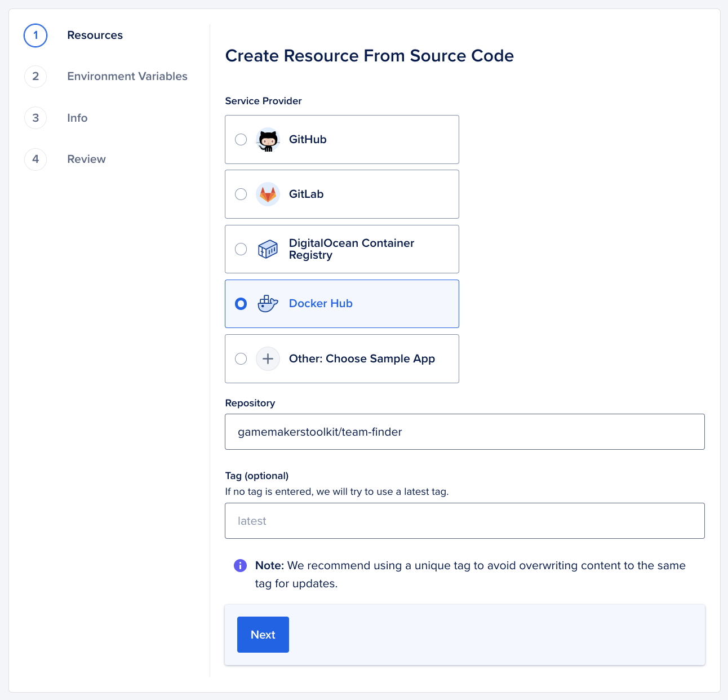
Task: Click the step 3 number circle
Action: tap(35, 118)
